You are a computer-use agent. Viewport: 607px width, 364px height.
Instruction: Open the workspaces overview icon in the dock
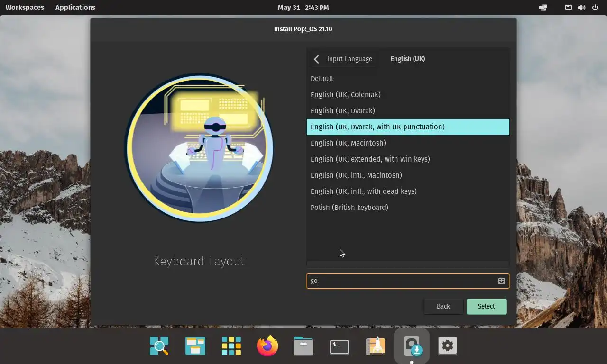(x=195, y=346)
